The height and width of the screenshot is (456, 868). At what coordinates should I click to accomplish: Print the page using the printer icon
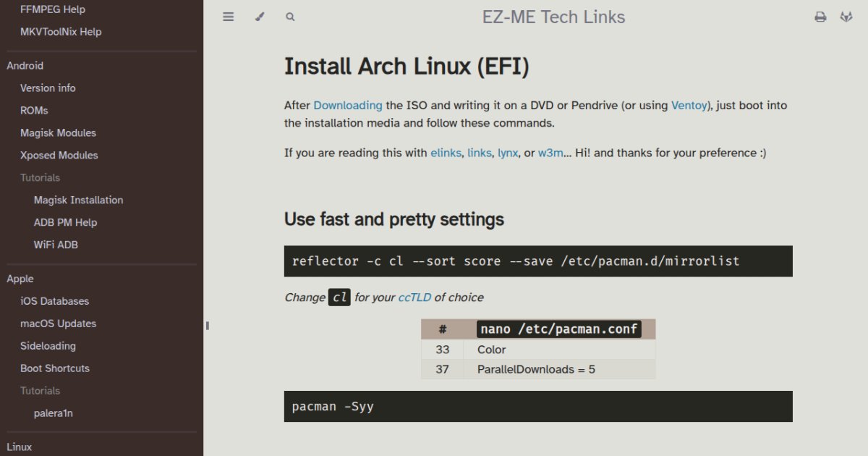tap(820, 16)
